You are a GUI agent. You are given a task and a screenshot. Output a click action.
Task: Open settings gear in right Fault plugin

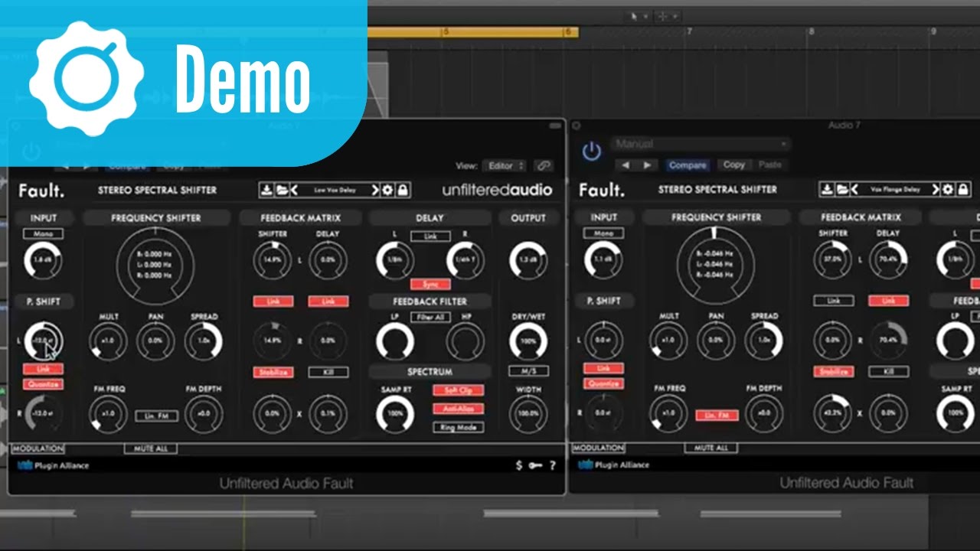(x=948, y=190)
